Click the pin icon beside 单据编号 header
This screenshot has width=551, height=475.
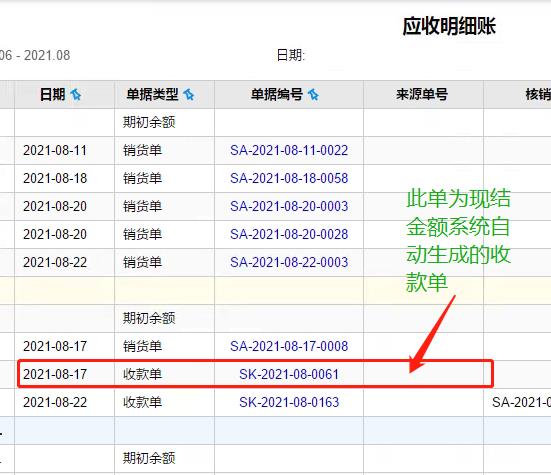pyautogui.click(x=313, y=95)
